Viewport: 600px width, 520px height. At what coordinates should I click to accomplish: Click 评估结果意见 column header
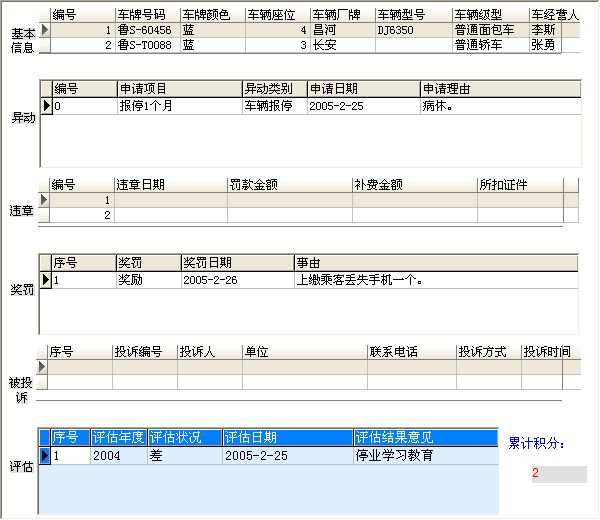click(426, 437)
